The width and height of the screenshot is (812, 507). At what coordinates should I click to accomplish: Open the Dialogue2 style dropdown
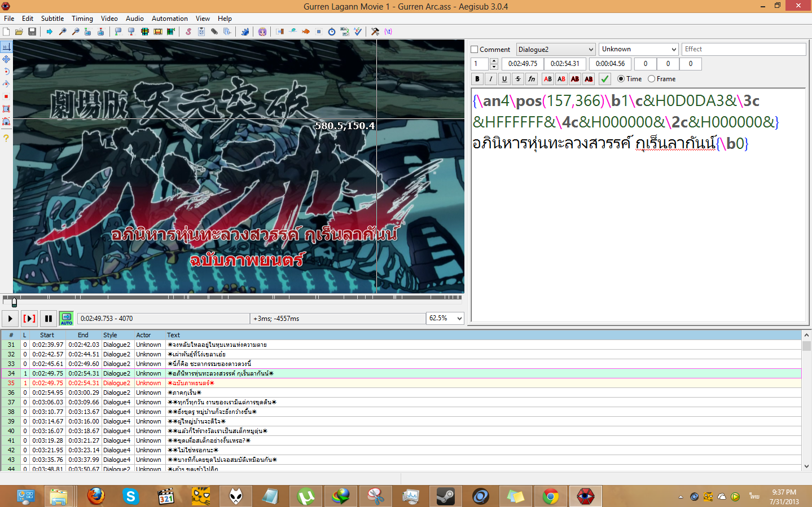pos(556,50)
